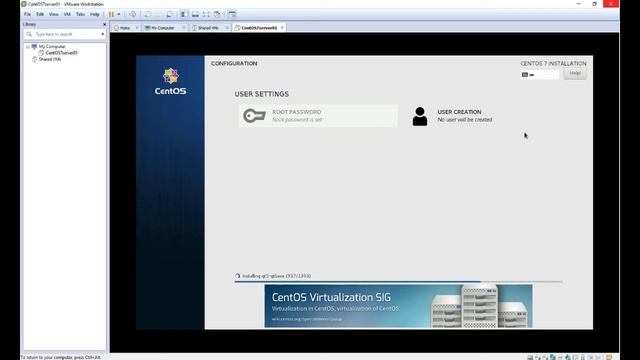Click the CentOS logo in the installer sidebar
Viewport: 640px width, 360px height.
(170, 82)
